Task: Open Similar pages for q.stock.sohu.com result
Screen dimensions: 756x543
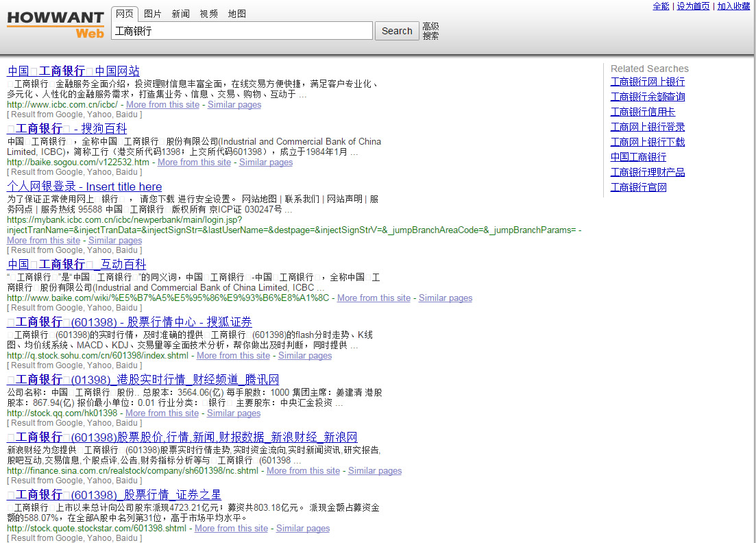Action: (x=305, y=355)
